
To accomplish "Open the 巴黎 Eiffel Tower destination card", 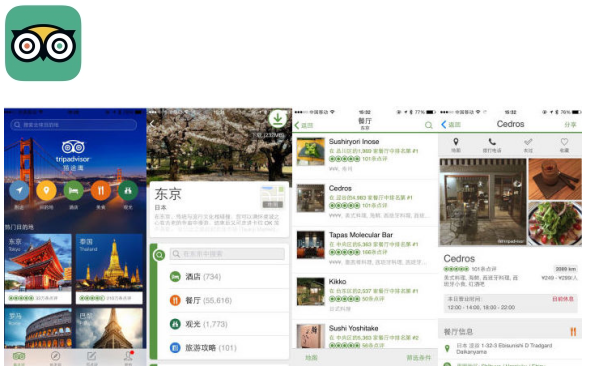I will (x=109, y=328).
